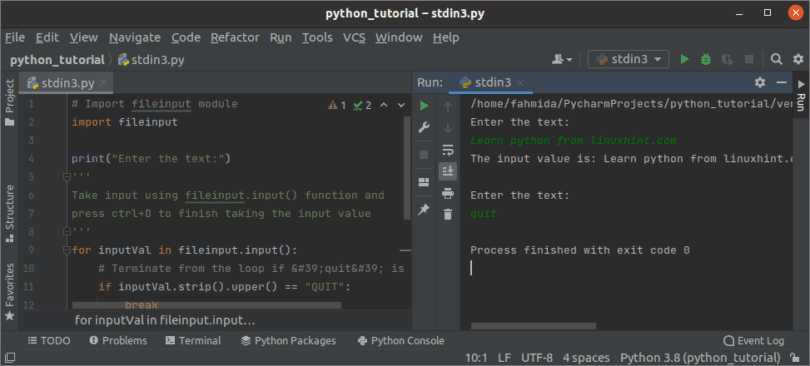The height and width of the screenshot is (366, 810).
Task: Collapse the for loop at line 9
Action: click(66, 250)
